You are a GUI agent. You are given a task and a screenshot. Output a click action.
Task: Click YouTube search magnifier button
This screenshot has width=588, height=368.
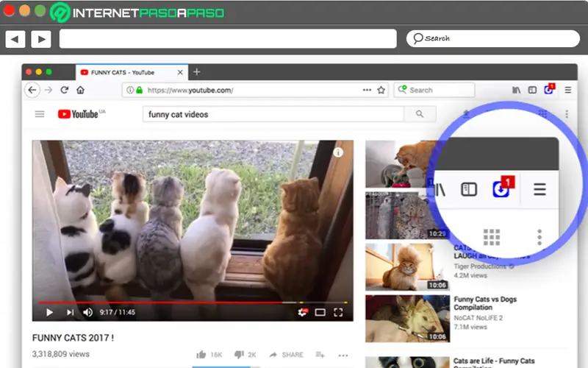[x=420, y=114]
